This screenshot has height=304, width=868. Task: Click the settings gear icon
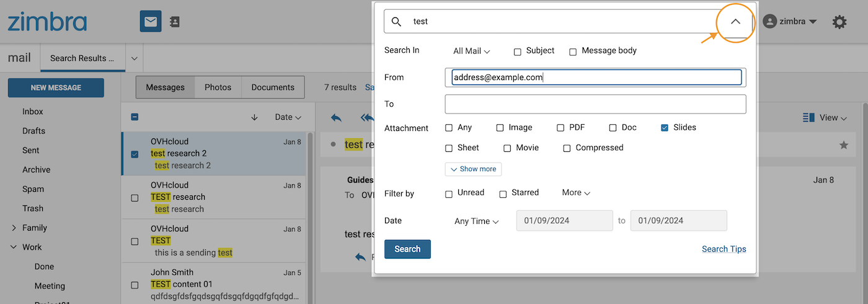point(839,22)
